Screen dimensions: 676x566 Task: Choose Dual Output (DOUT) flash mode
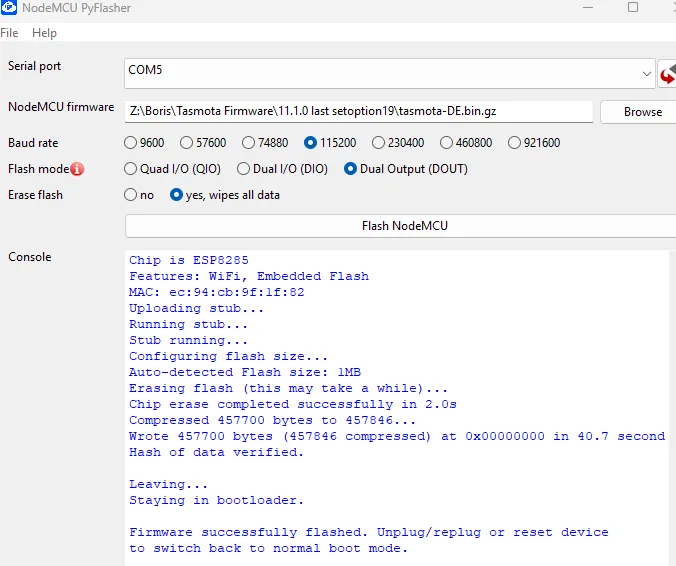coord(406,169)
